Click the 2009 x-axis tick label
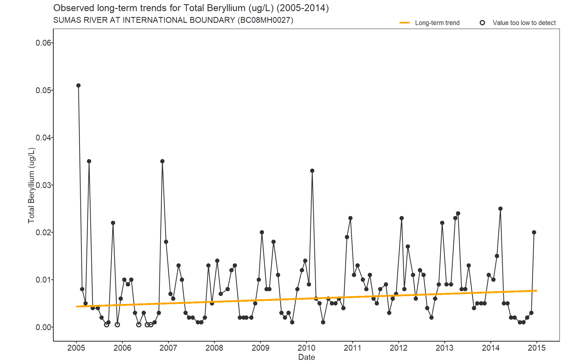588x364 pixels. [260, 348]
